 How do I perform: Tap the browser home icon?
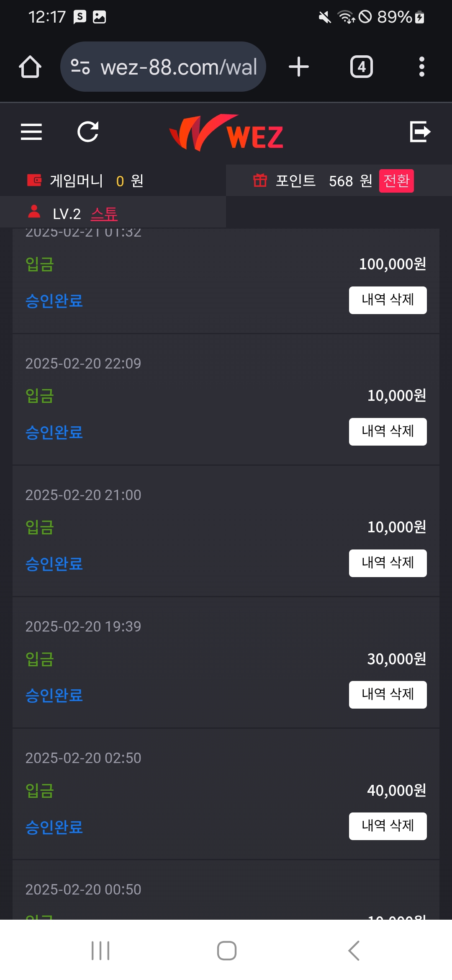pos(30,67)
